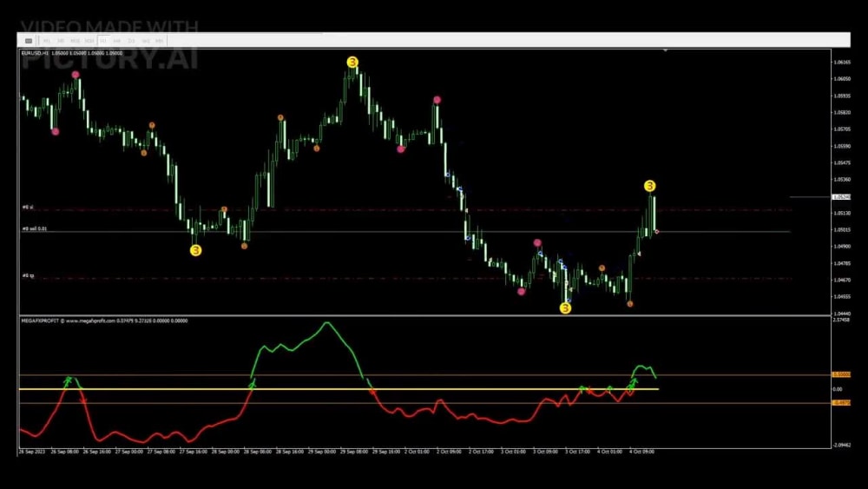Switch chart to M1 timeframe
The image size is (868, 489).
coord(47,41)
